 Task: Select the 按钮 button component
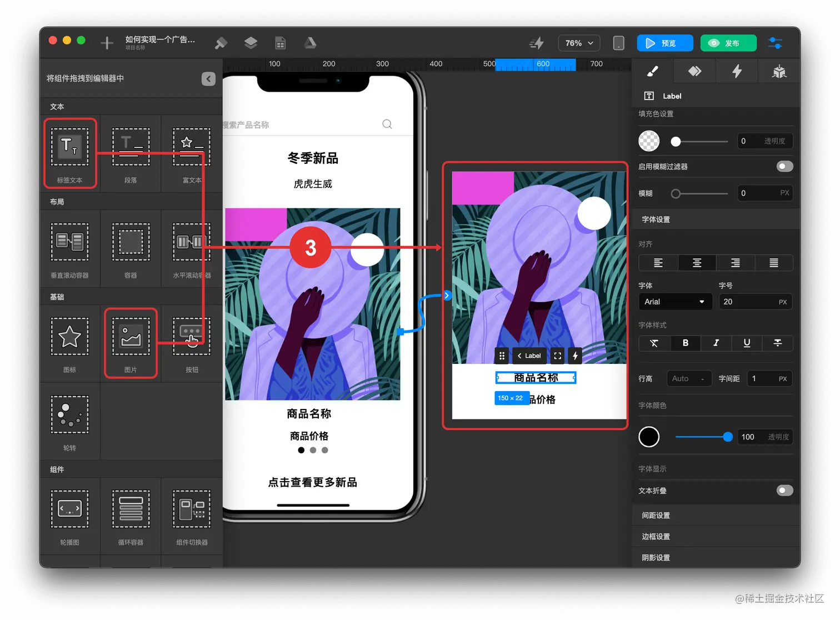coord(192,343)
